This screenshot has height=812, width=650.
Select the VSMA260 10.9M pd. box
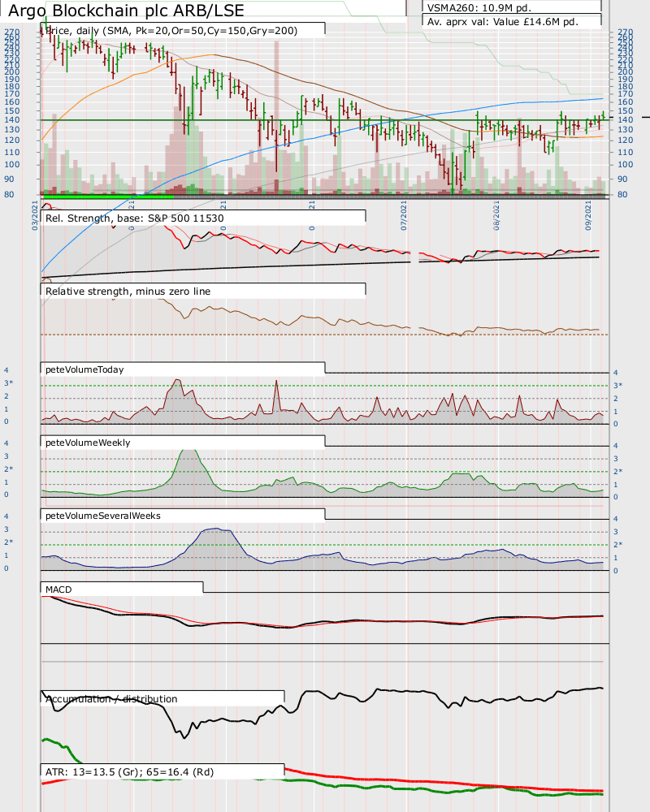[512, 6]
